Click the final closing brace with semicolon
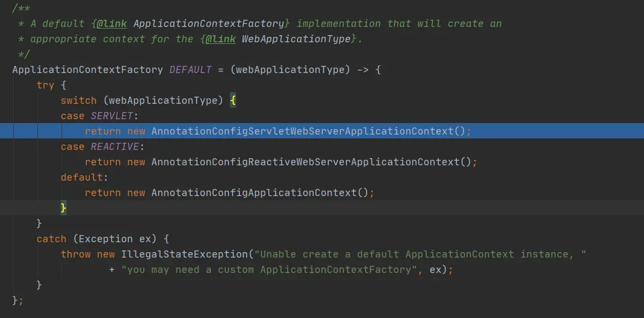The height and width of the screenshot is (318, 644). pyautogui.click(x=18, y=300)
